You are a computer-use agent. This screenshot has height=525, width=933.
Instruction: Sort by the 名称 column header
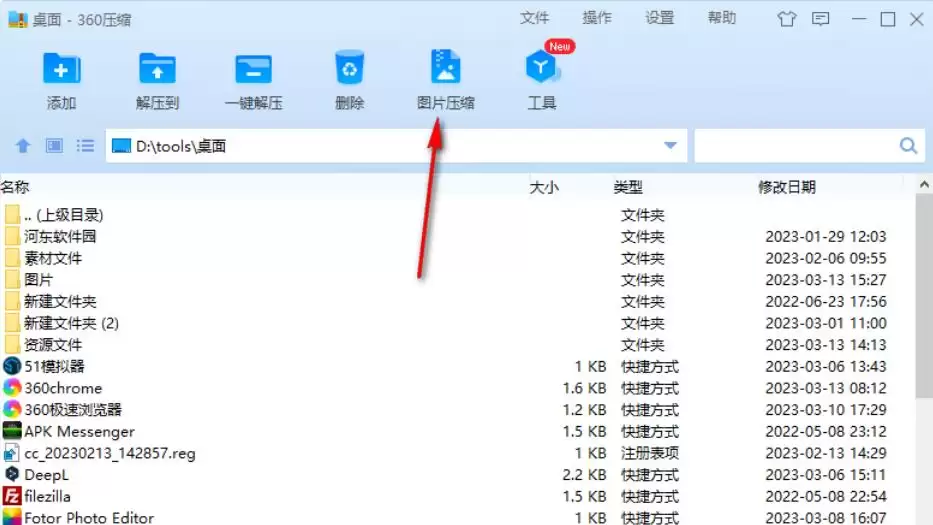coord(15,187)
